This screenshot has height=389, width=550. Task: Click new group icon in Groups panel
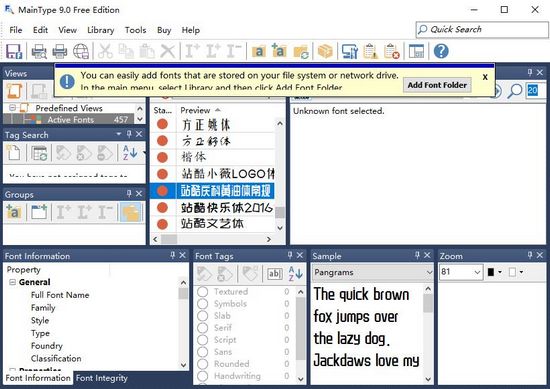coord(39,212)
